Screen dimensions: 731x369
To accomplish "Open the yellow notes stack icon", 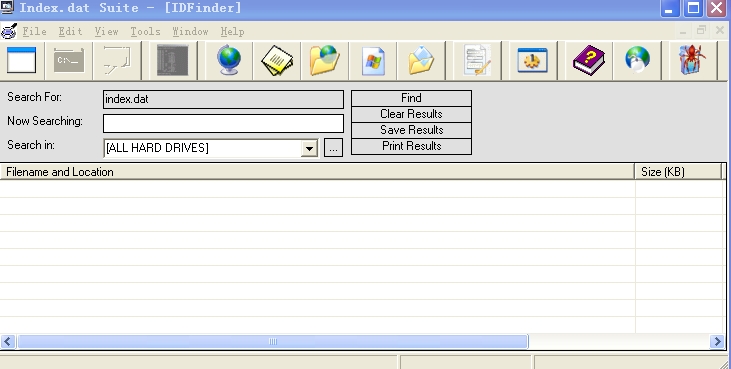I will (x=277, y=61).
